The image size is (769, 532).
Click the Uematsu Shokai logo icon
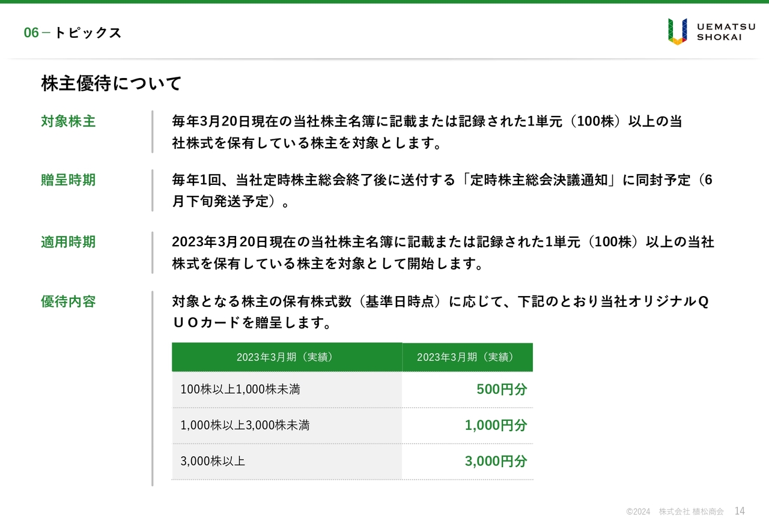pyautogui.click(x=677, y=31)
